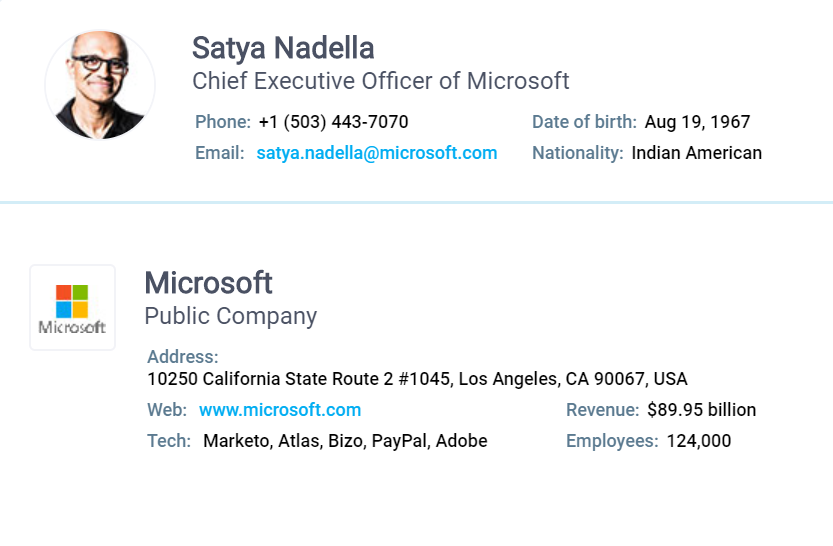833x546 pixels.
Task: Click the circular profile photo
Action: (100, 84)
